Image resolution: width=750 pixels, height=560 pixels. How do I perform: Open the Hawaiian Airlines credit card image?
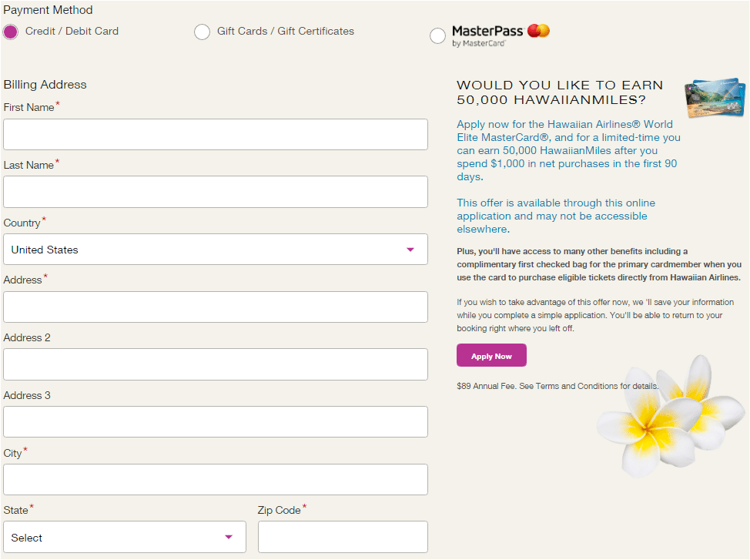715,98
